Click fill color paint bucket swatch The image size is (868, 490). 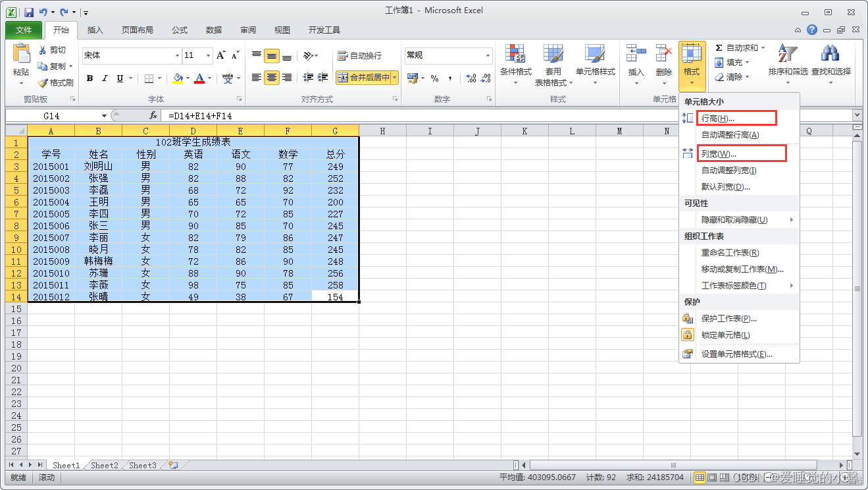coord(178,78)
